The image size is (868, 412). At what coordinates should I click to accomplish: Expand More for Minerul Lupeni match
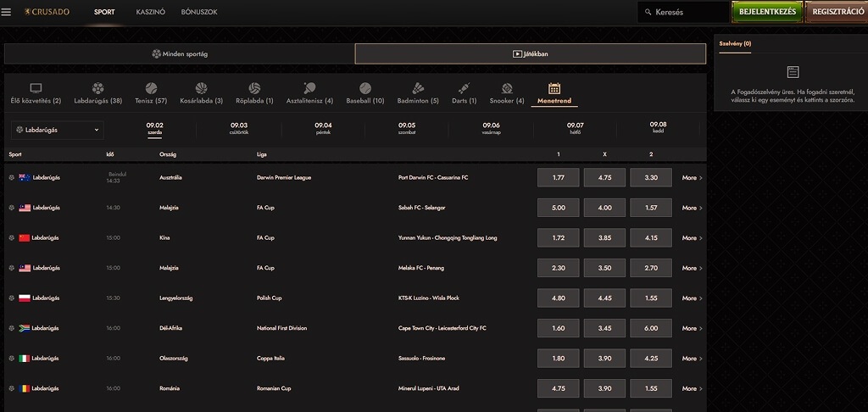coord(692,389)
